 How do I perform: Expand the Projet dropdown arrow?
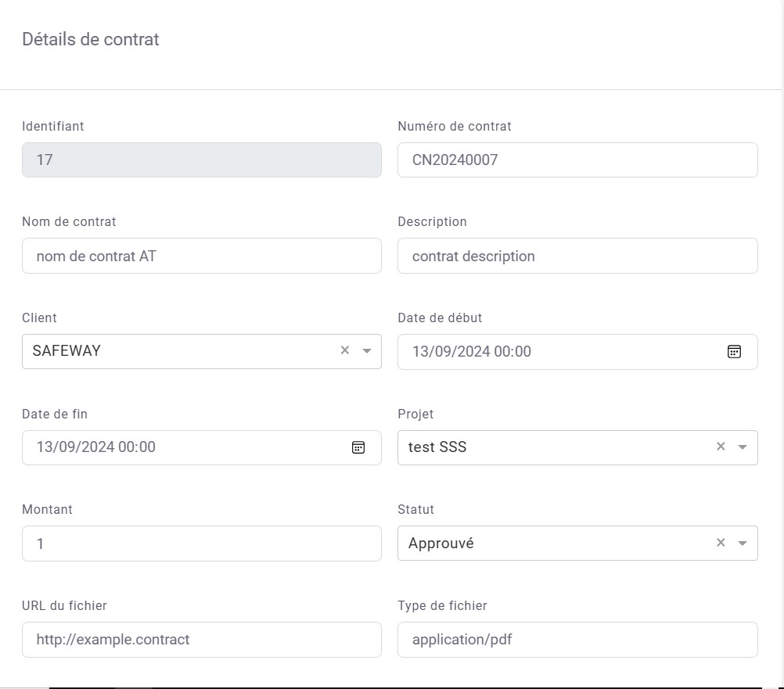pos(743,447)
